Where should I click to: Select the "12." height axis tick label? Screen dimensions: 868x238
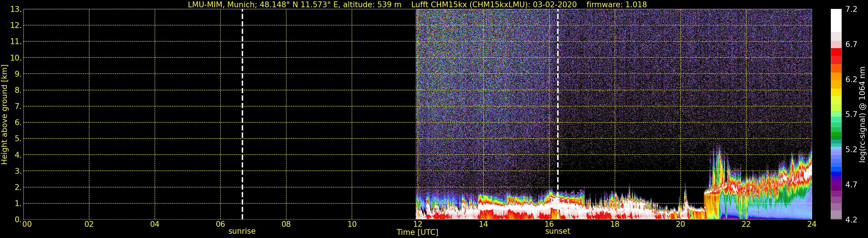click(x=16, y=26)
